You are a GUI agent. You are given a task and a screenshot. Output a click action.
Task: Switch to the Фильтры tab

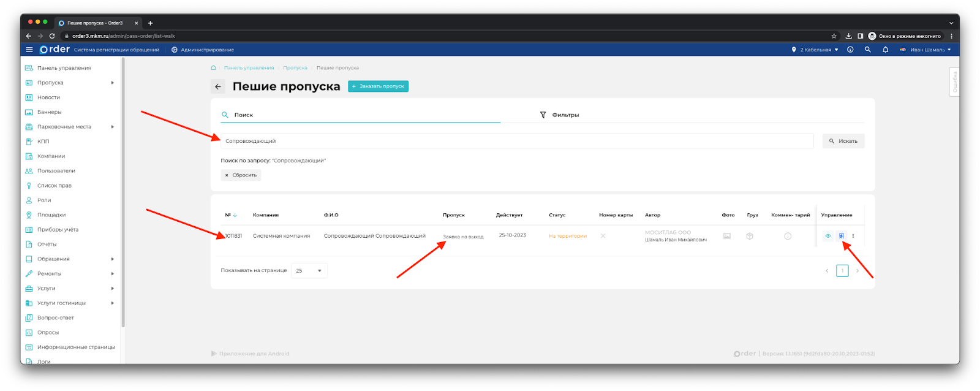point(560,115)
